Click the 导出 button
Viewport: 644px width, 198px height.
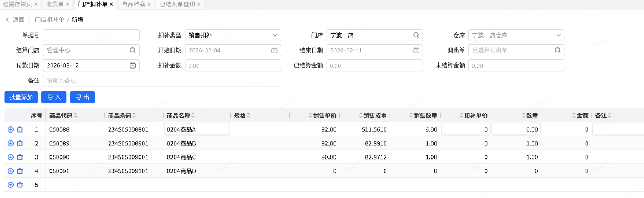82,97
